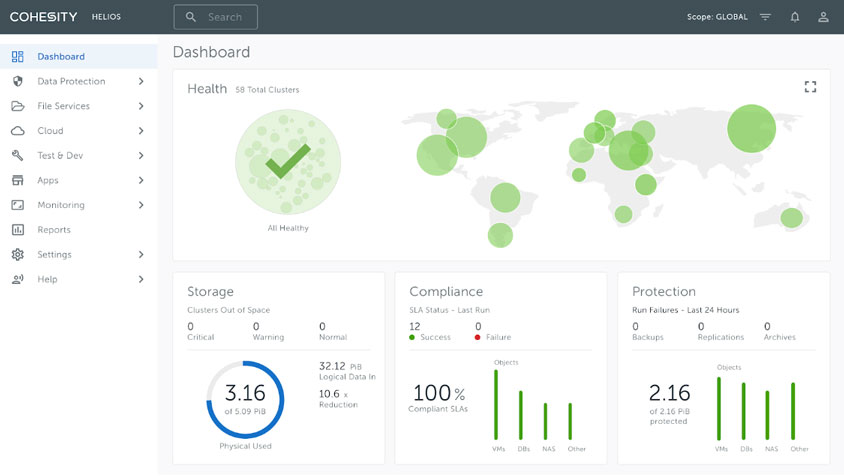Click the Apps storefront icon
844x476 pixels.
click(17, 180)
